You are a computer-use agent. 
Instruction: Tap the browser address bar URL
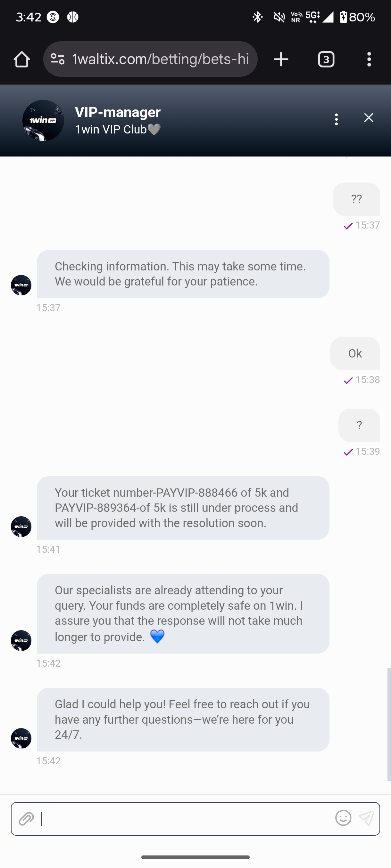click(161, 59)
